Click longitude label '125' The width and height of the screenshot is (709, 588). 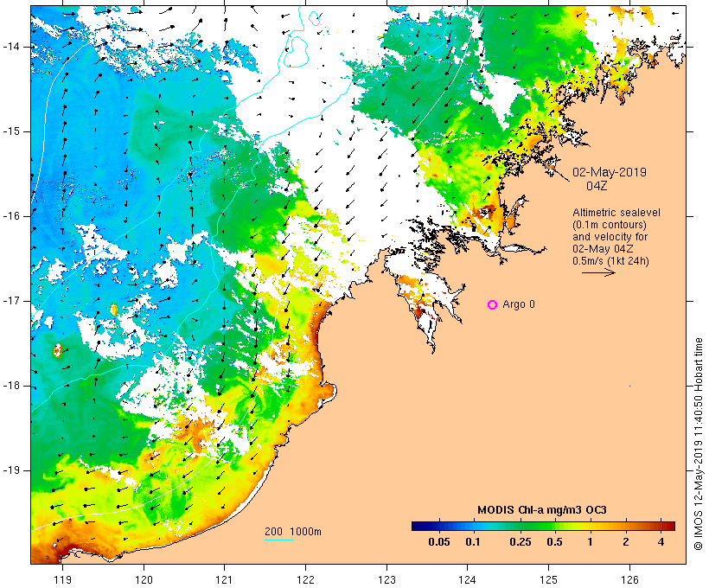tap(549, 579)
